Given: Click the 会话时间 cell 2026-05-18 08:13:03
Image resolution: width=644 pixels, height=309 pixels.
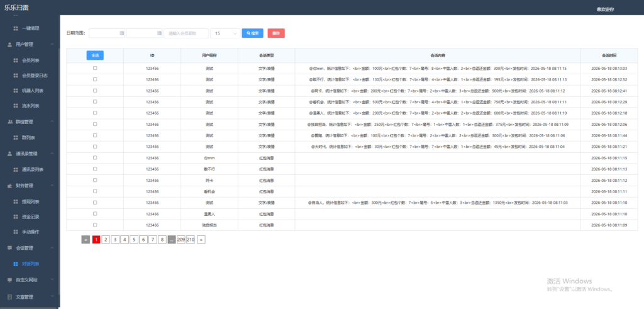Looking at the screenshot, I should [x=609, y=68].
